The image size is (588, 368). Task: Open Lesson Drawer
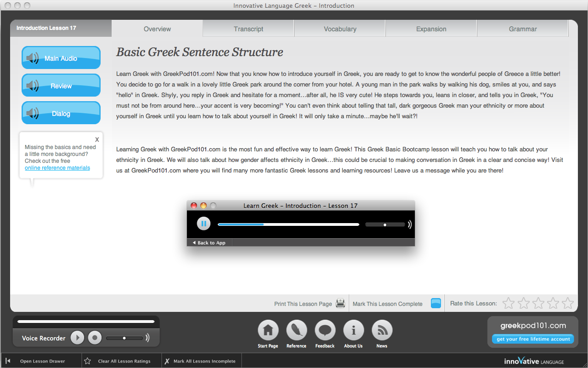pyautogui.click(x=41, y=361)
